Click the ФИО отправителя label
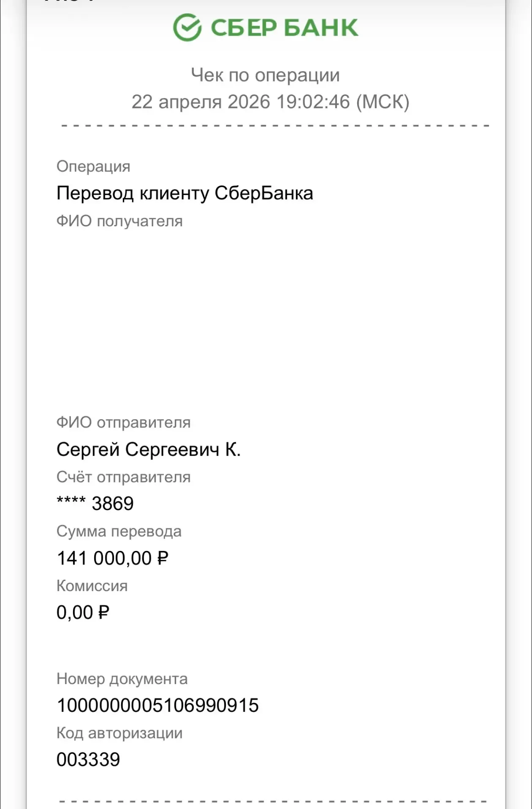This screenshot has width=532, height=809. click(x=123, y=422)
